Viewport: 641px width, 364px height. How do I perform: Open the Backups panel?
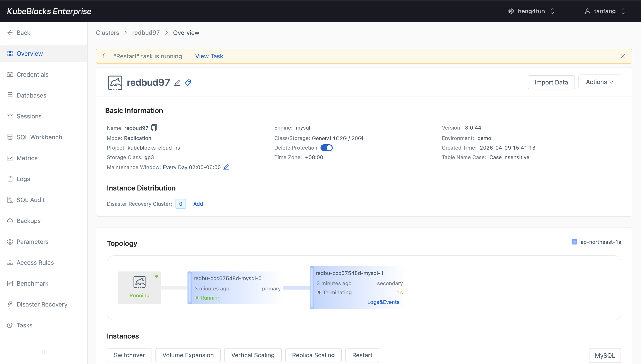pyautogui.click(x=28, y=221)
